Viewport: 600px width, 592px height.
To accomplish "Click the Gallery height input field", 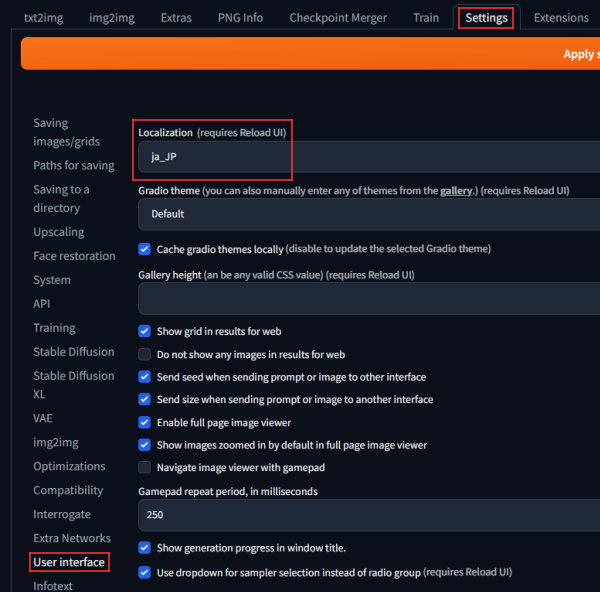I will [x=369, y=299].
